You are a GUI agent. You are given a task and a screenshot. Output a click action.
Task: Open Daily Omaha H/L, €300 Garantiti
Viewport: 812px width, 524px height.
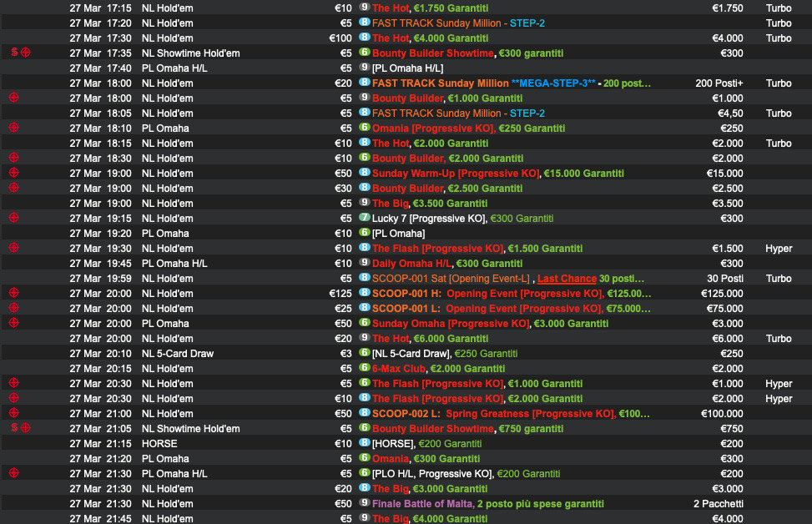click(x=447, y=264)
